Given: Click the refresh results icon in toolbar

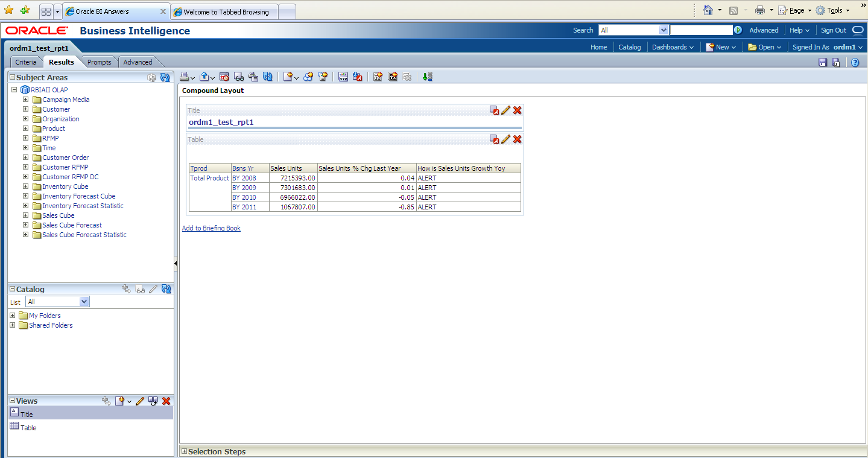Looking at the screenshot, I should click(x=268, y=77).
